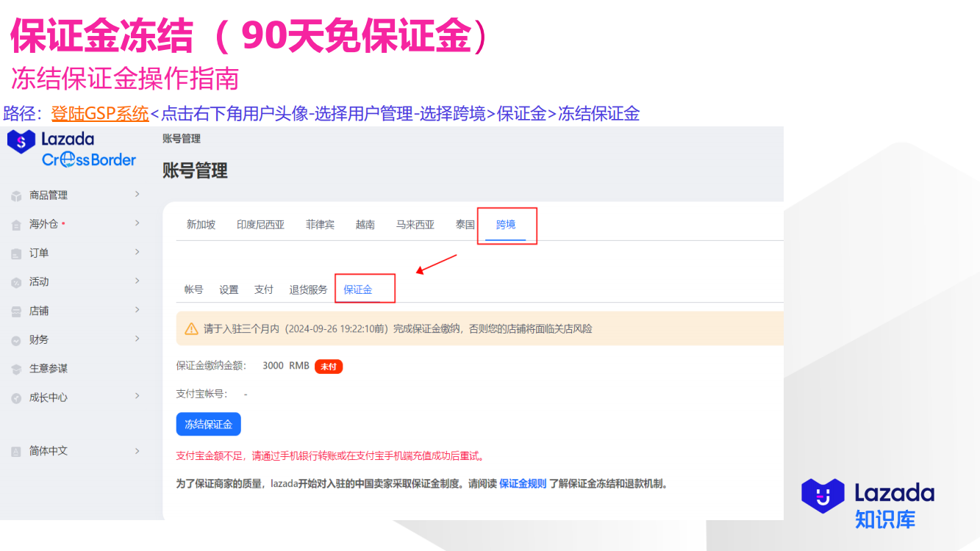The height and width of the screenshot is (551, 980).
Task: Click the 生意参谋 graduation cap icon
Action: 16,369
